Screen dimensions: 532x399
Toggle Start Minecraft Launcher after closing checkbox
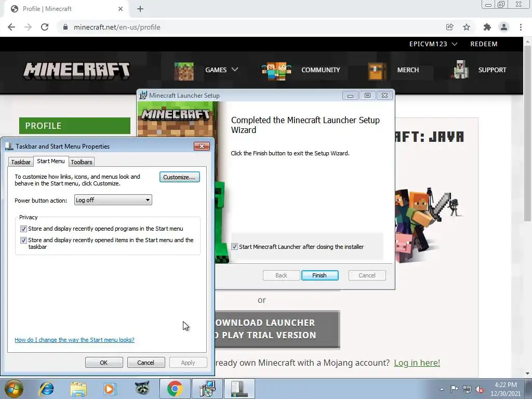pos(234,247)
